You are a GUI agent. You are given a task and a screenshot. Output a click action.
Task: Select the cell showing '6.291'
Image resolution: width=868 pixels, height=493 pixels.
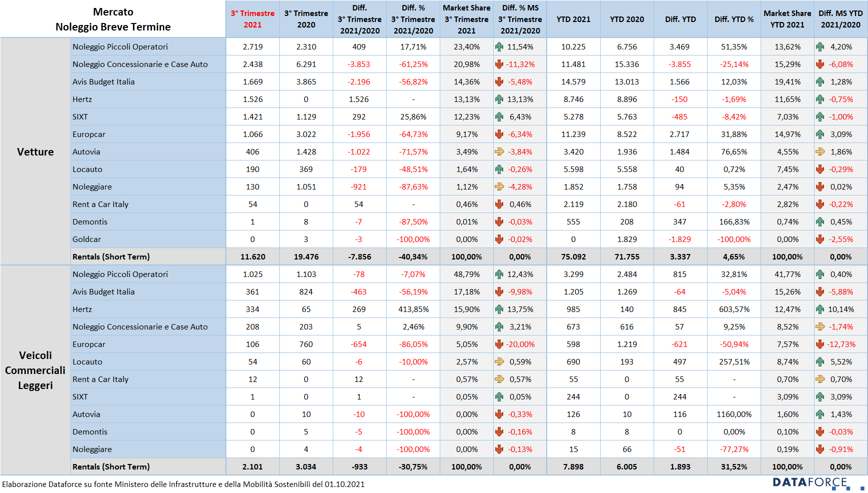[306, 64]
